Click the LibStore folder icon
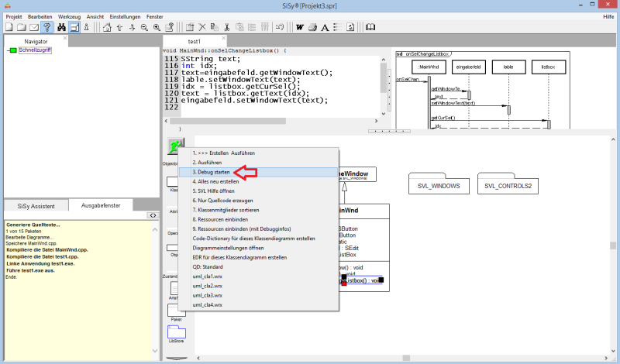620x364 pixels. coord(175,332)
